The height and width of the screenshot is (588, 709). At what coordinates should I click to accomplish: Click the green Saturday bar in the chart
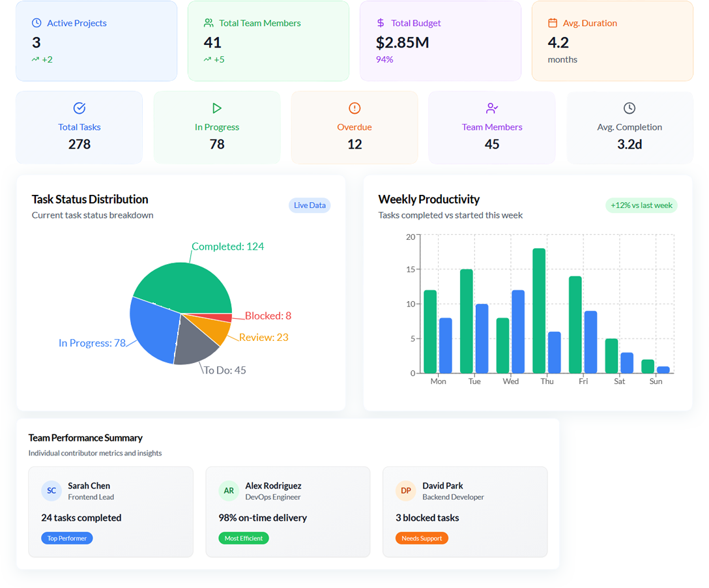point(611,356)
